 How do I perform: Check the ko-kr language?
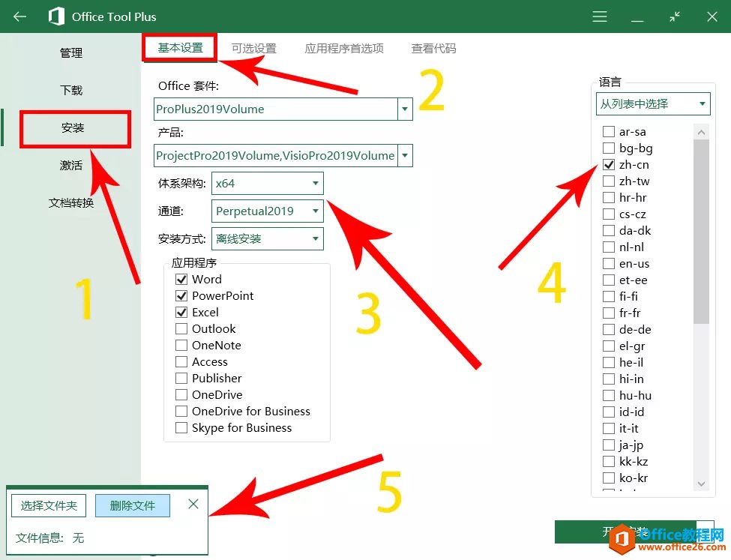coord(608,478)
